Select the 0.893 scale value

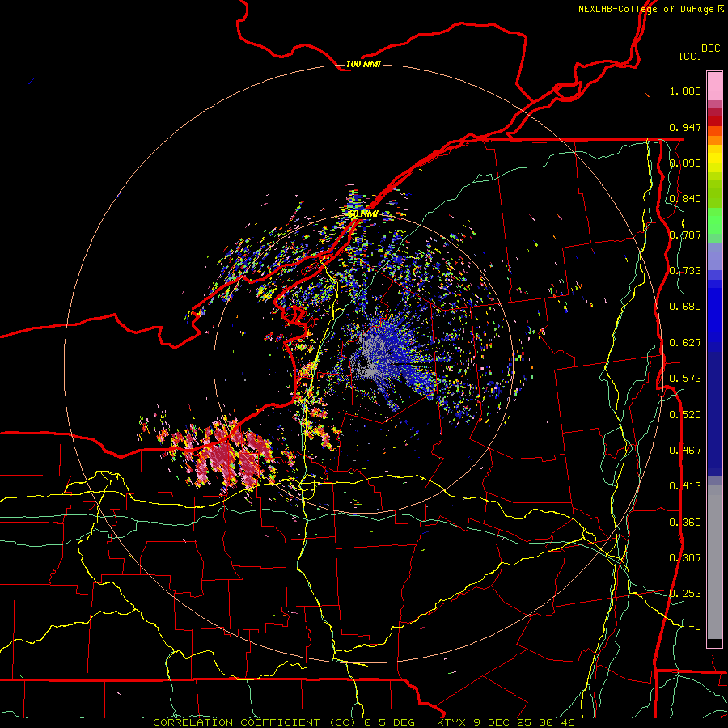point(685,163)
